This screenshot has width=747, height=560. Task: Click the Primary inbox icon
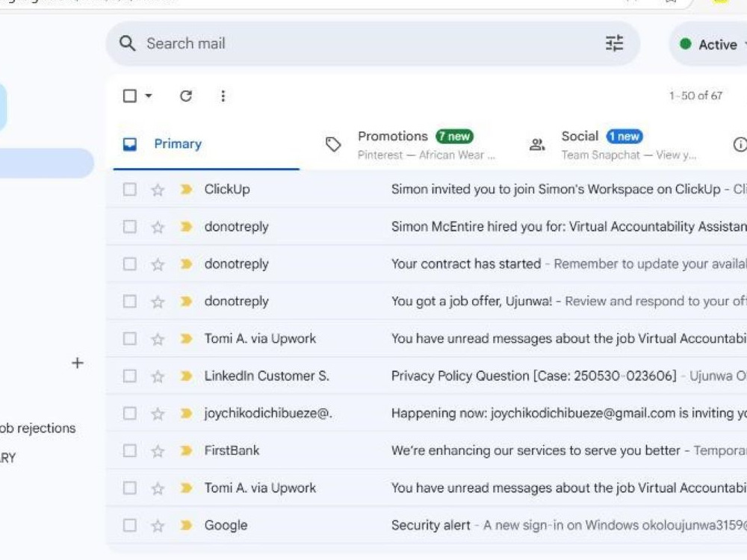pos(129,144)
